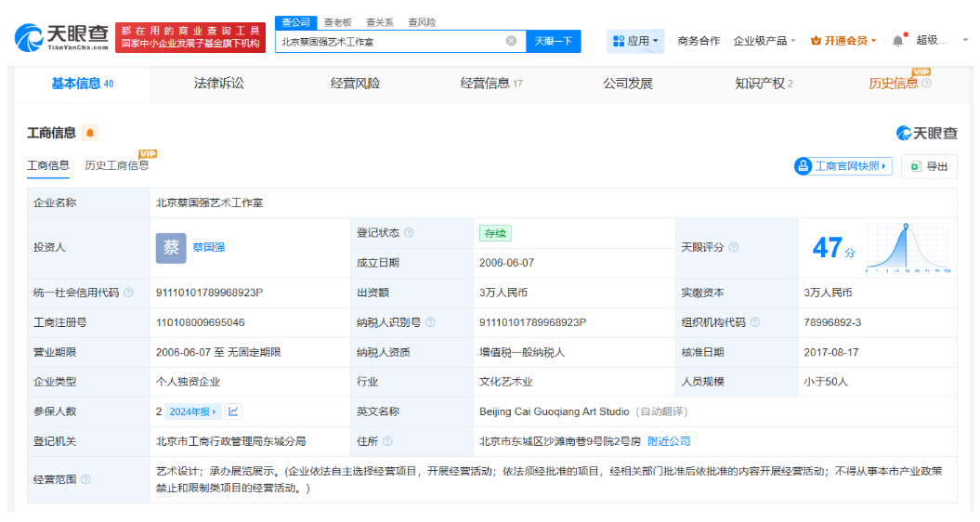The width and height of the screenshot is (980, 522).
Task: Click the 组织机构代码 help icon
Action: [755, 322]
